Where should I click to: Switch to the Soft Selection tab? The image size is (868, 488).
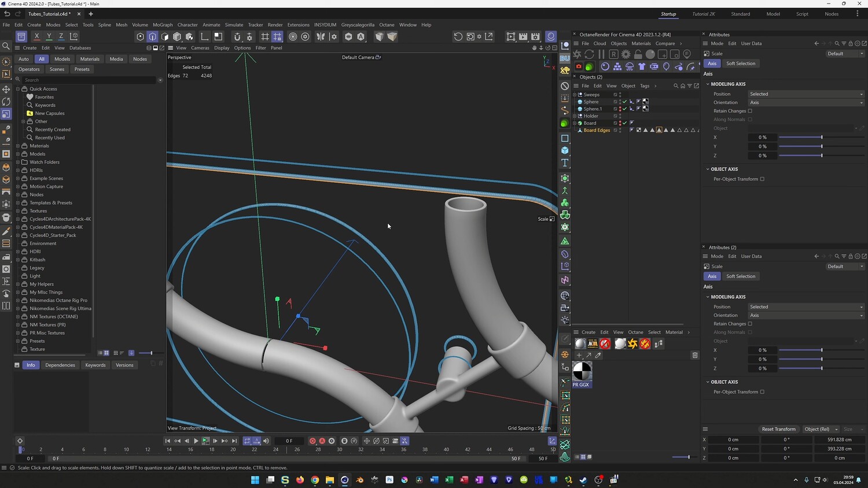point(740,64)
